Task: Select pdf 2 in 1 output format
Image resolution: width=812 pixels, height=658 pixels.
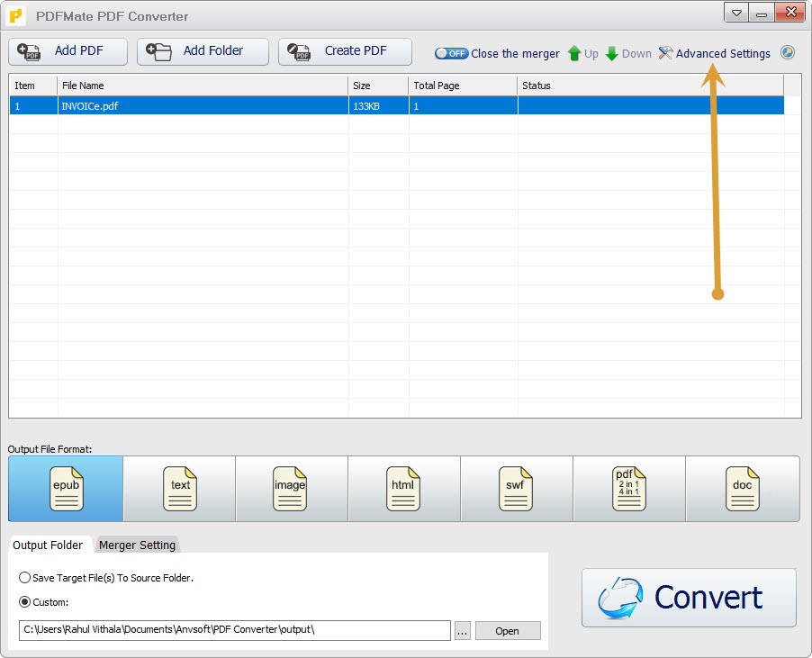Action: (x=629, y=489)
